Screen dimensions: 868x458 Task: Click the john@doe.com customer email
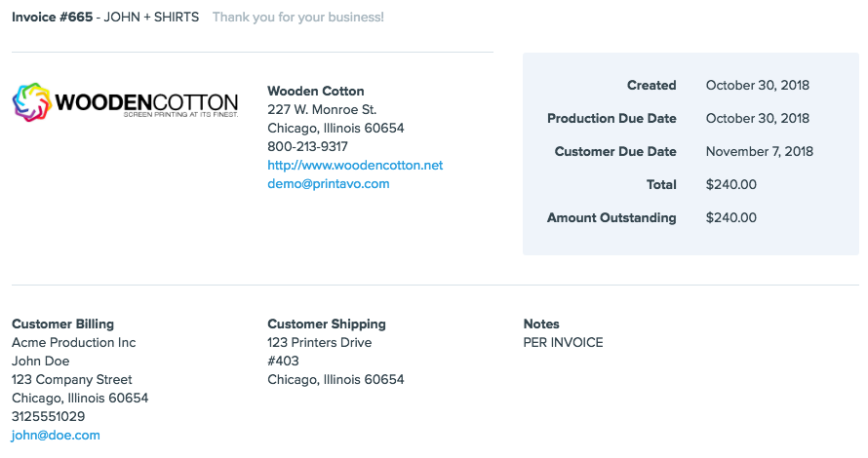pos(56,435)
